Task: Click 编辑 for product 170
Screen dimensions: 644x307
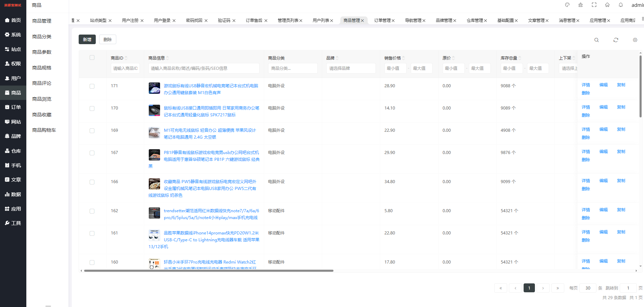Action: point(604,107)
